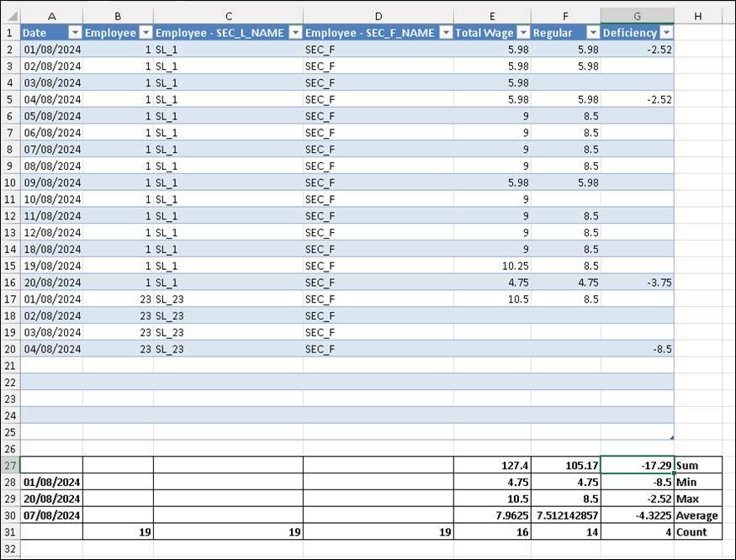Image resolution: width=736 pixels, height=560 pixels.
Task: Select column G header
Action: click(x=638, y=16)
